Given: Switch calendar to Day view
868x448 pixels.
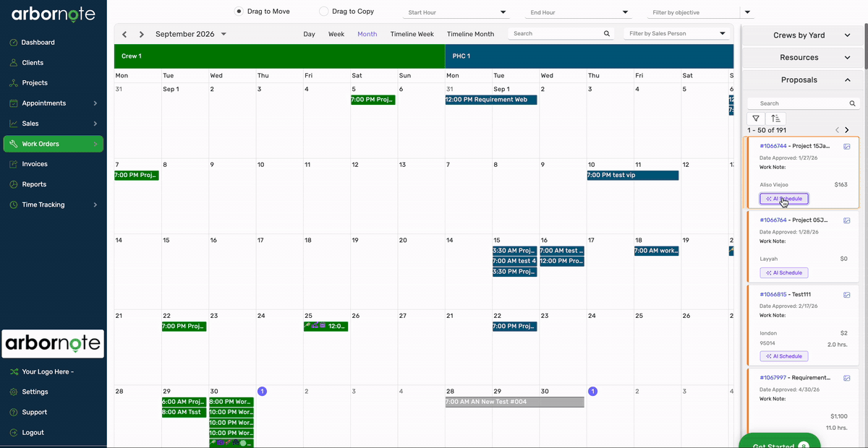Looking at the screenshot, I should 309,34.
